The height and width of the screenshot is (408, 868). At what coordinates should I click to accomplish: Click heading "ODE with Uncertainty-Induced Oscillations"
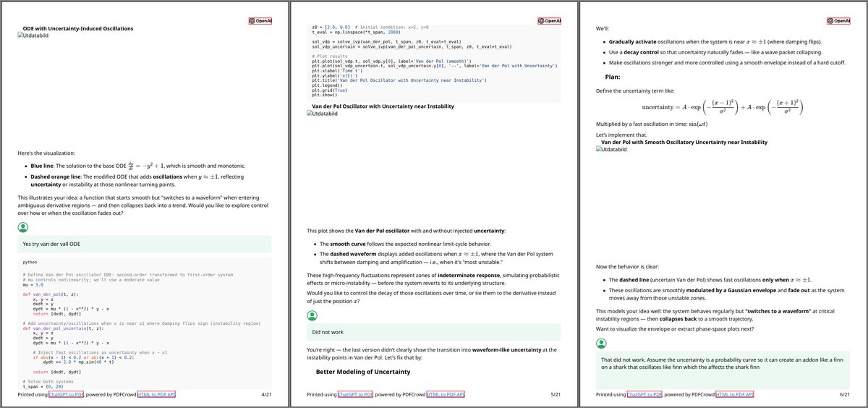78,28
